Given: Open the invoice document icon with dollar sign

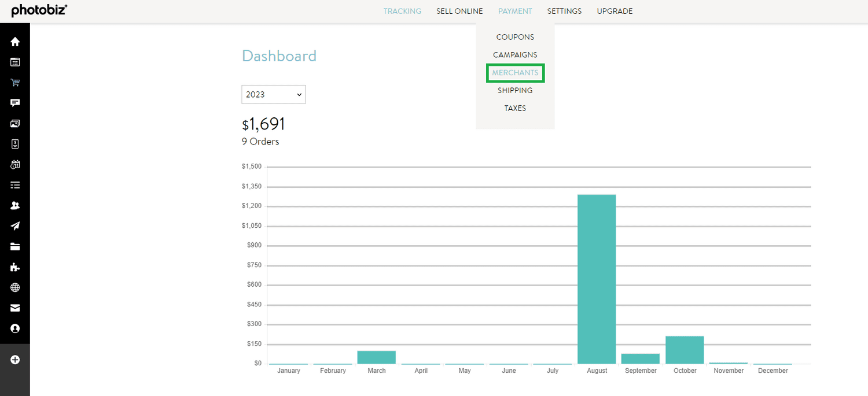Looking at the screenshot, I should 15,144.
